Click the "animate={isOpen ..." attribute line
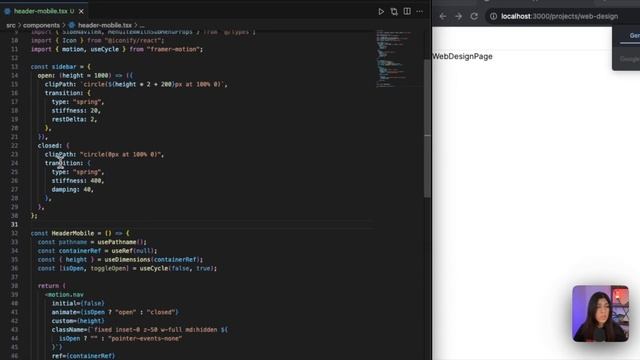 [x=115, y=312]
